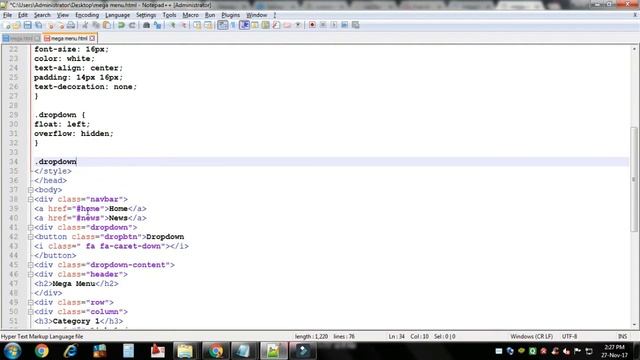
Task: Click the Close All toolbar icon
Action: (x=60, y=25)
